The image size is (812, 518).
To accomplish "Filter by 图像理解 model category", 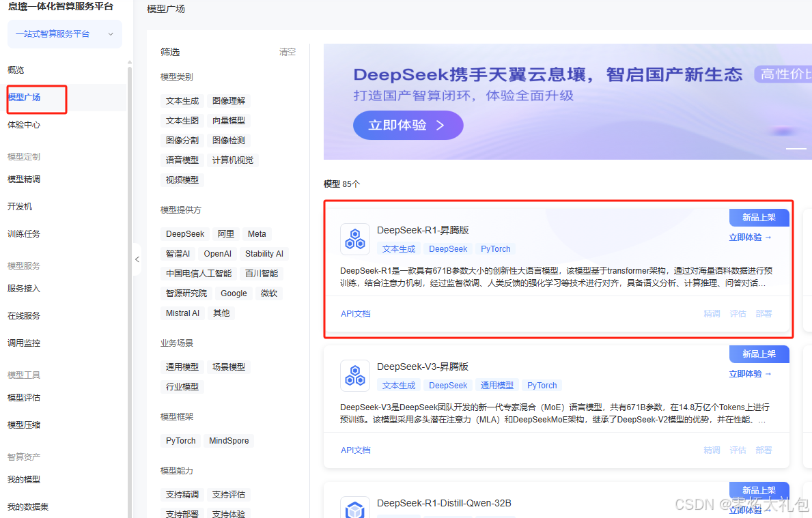I will pyautogui.click(x=229, y=101).
